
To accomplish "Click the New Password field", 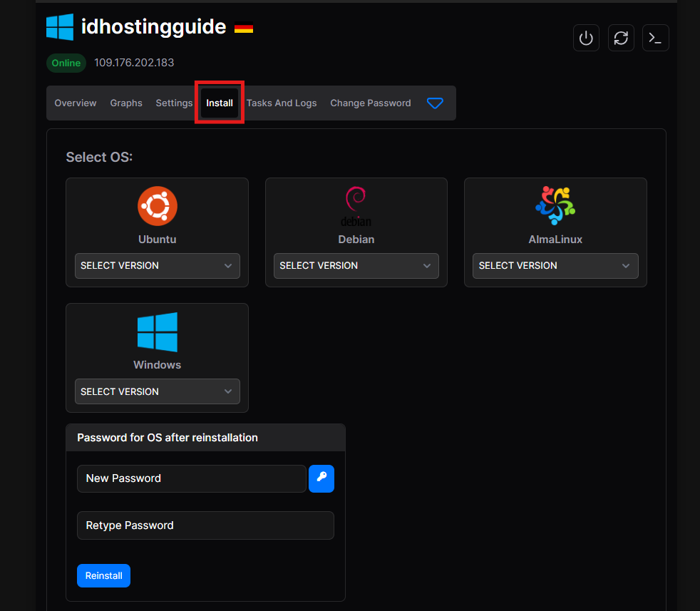I will pos(192,478).
